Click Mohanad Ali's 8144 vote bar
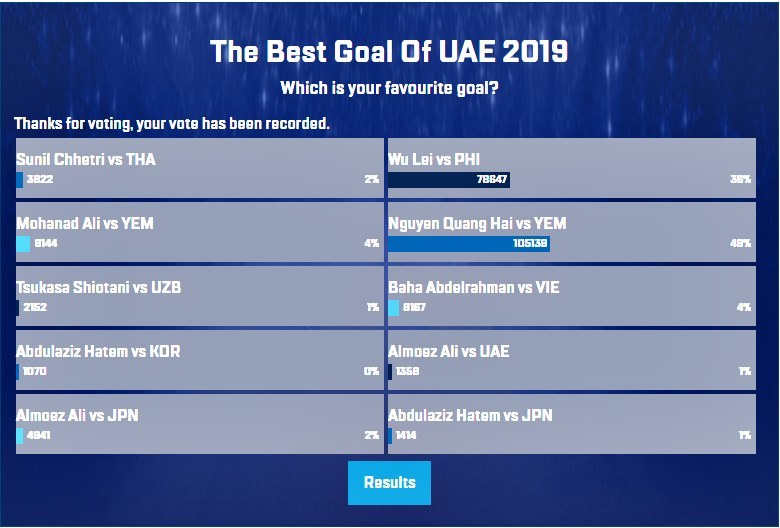The image size is (780, 528). click(x=23, y=244)
